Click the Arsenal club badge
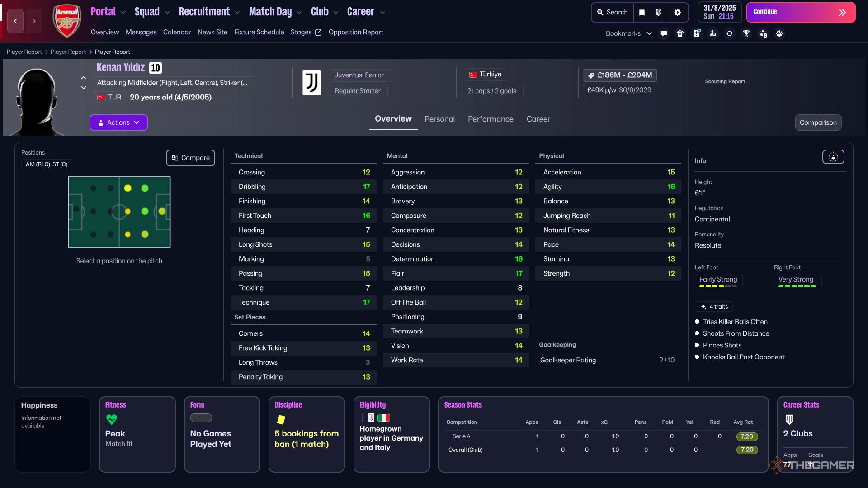The image size is (868, 488). 67,21
